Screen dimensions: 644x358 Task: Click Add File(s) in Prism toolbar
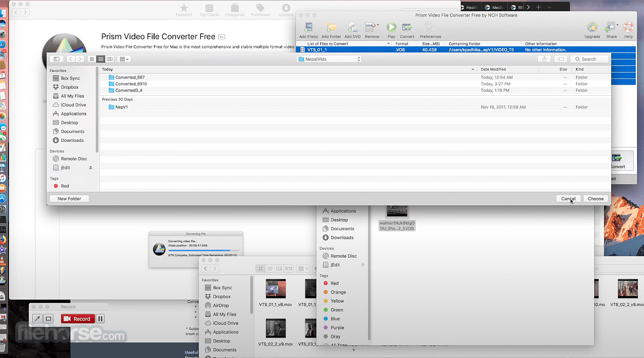click(308, 30)
